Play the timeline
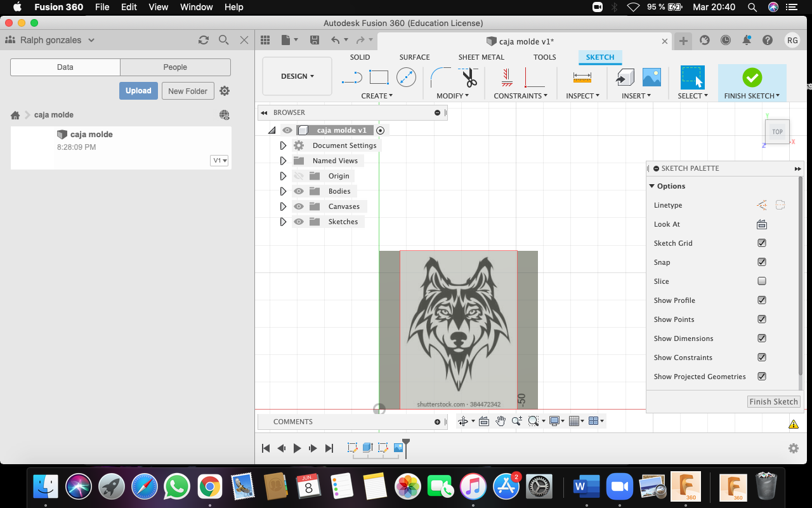 pyautogui.click(x=297, y=448)
